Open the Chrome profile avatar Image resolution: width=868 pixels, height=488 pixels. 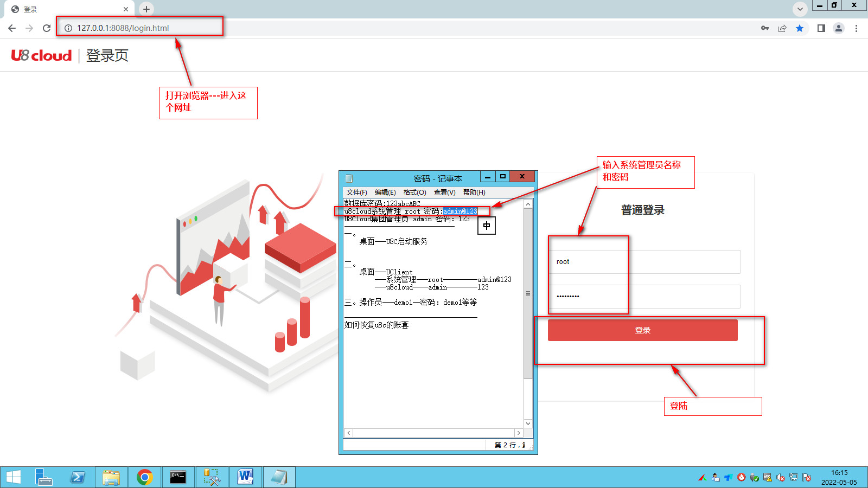[839, 28]
